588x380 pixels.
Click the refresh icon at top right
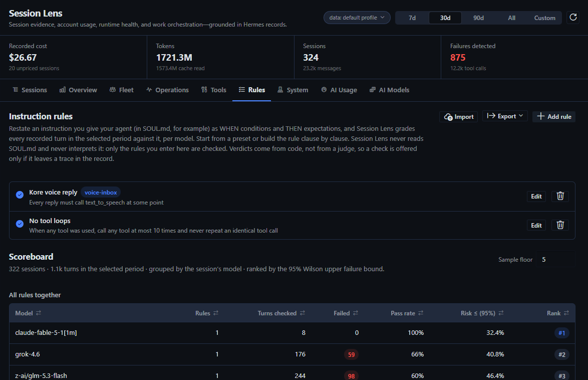tap(573, 17)
